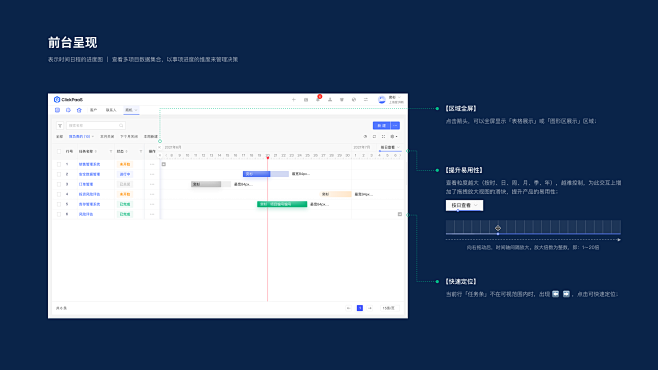This screenshot has width=658, height=370.
Task: Open the 15 per page size selector
Action: point(389,308)
